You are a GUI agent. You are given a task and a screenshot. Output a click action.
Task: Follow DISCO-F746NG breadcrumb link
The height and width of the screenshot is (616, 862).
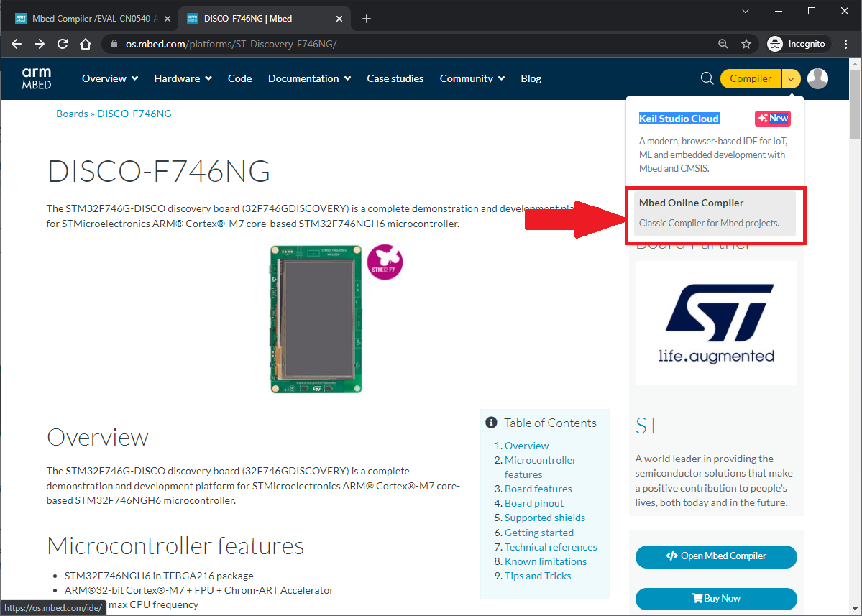[134, 114]
